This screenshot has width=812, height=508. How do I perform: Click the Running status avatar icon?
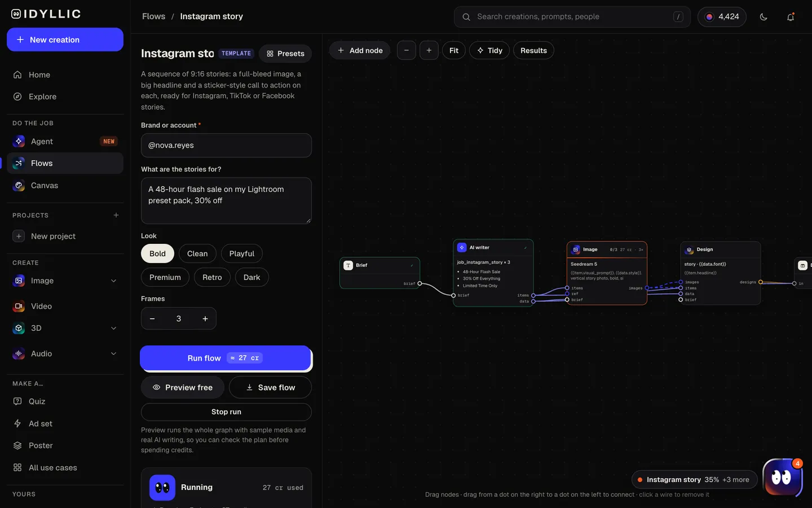(x=162, y=488)
